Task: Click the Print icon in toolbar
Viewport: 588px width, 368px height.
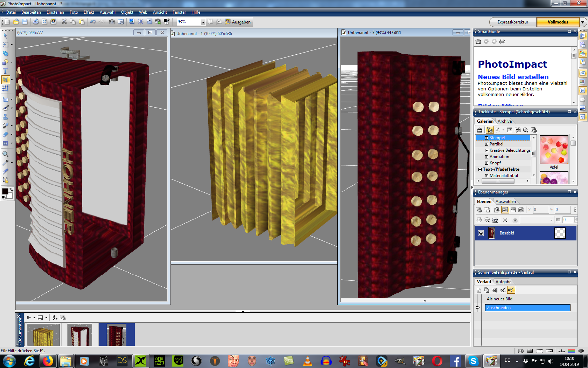Action: point(36,22)
